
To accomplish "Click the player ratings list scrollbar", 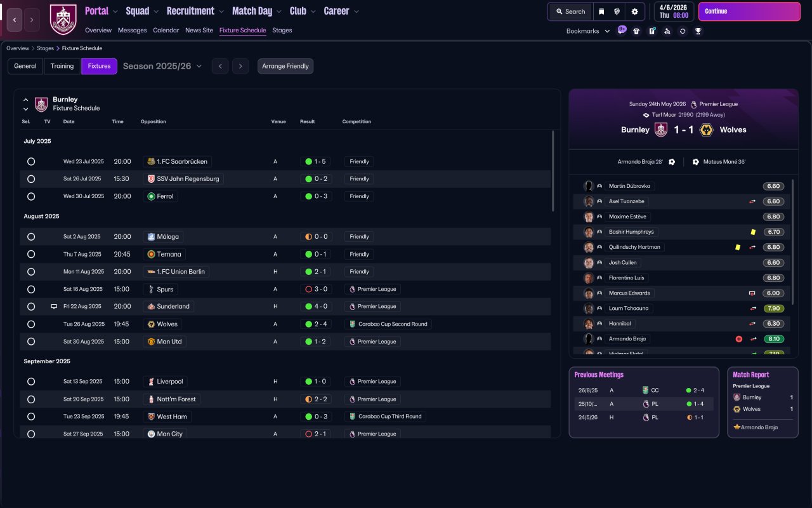I will click(793, 241).
